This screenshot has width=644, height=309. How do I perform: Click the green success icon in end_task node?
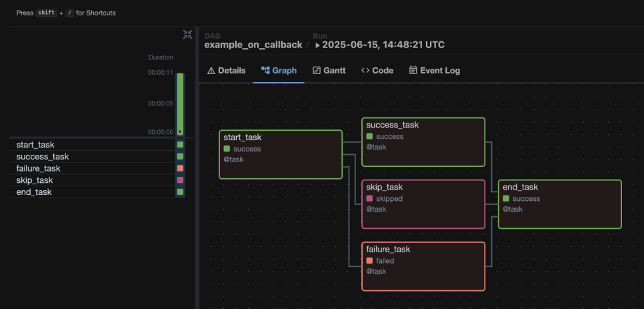tap(506, 198)
